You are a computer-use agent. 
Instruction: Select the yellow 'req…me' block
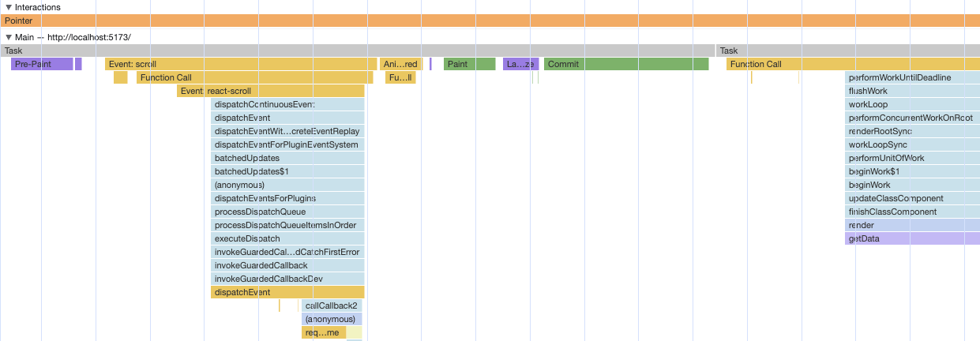[324, 332]
